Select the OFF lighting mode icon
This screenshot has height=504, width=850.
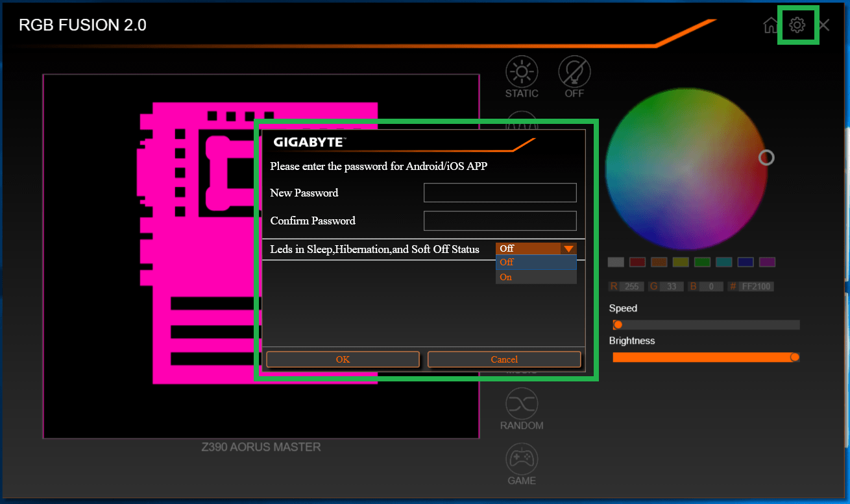(574, 71)
